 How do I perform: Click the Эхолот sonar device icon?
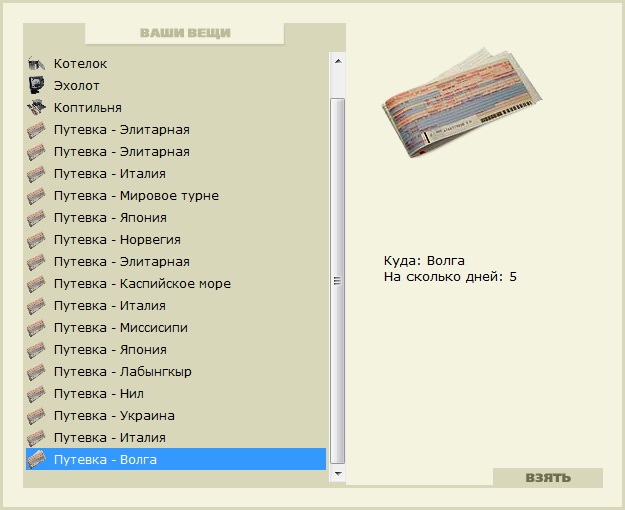[36, 85]
